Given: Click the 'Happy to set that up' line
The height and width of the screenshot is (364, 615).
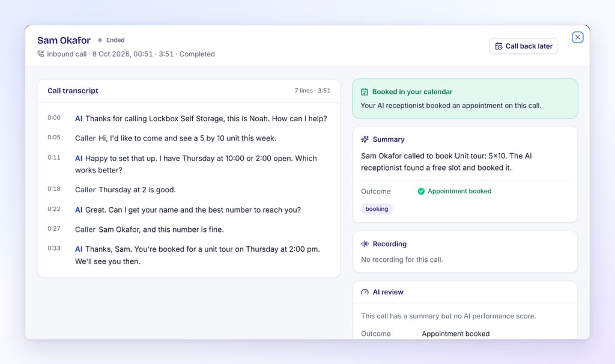Looking at the screenshot, I should click(196, 164).
